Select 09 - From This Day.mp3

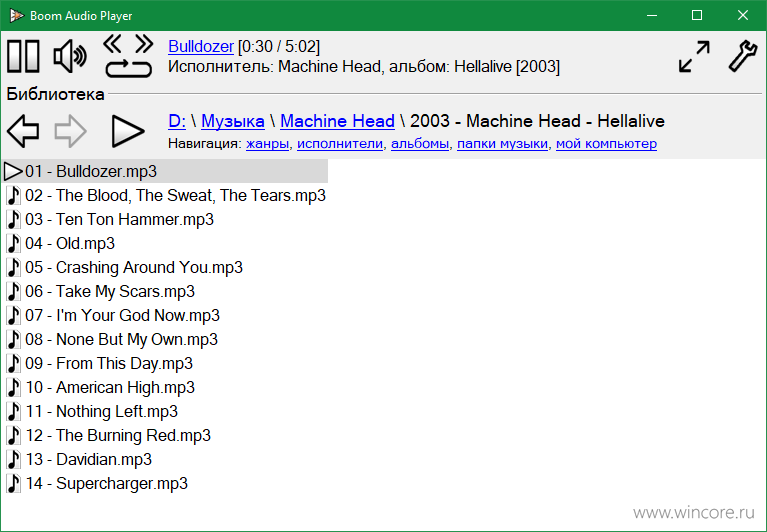(100, 363)
